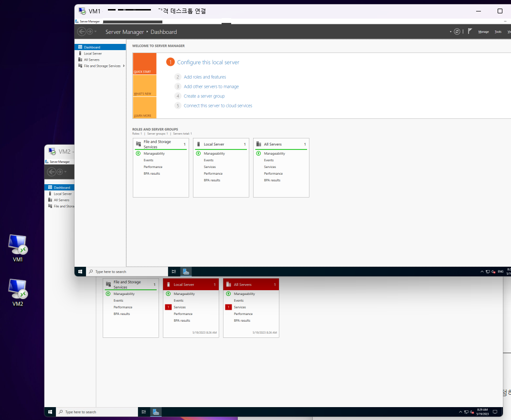Click the ENG language indicator in VM1 taskbar
Viewport: 511px width, 420px height.
coord(500,272)
